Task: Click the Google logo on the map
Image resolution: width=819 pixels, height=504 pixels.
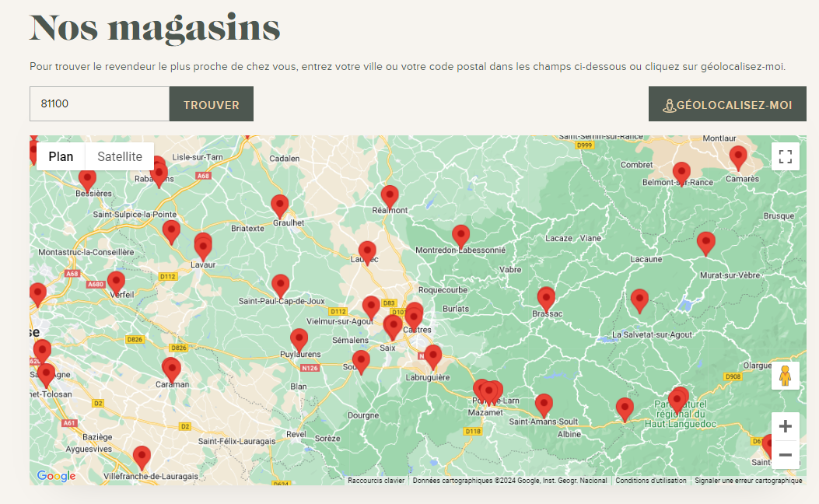Action: tap(57, 476)
